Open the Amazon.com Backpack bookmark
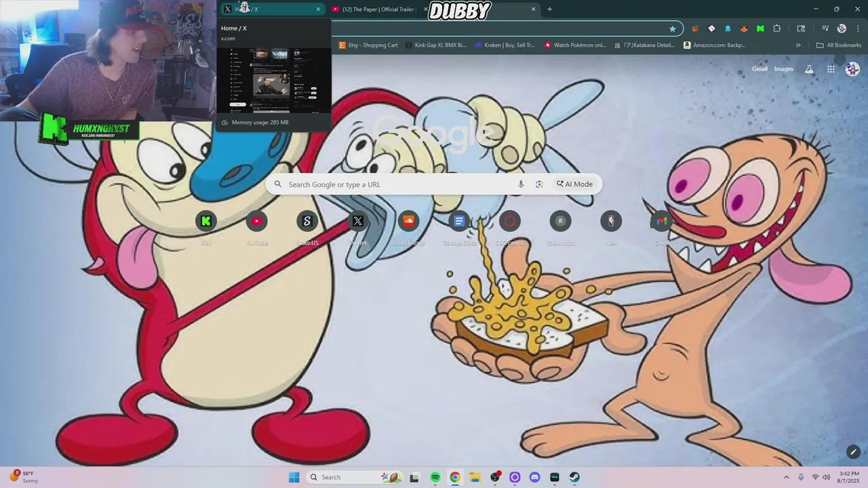This screenshot has width=868, height=488. pyautogui.click(x=715, y=45)
